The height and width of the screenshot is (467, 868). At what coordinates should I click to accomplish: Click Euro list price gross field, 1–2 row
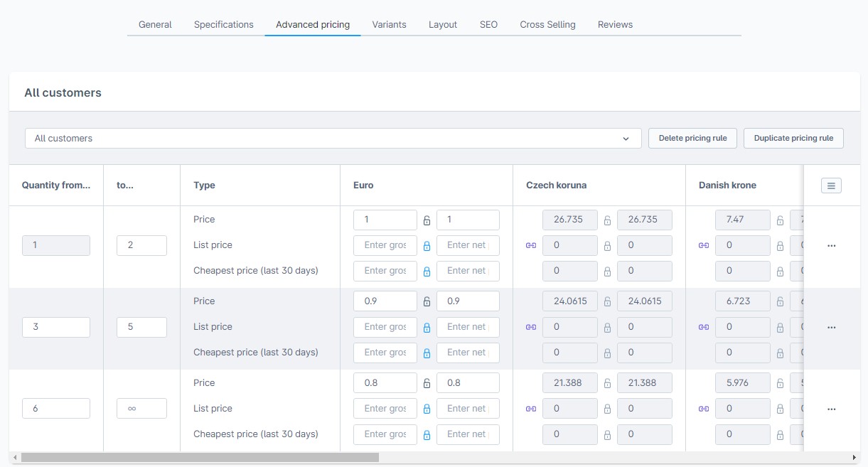tap(385, 245)
